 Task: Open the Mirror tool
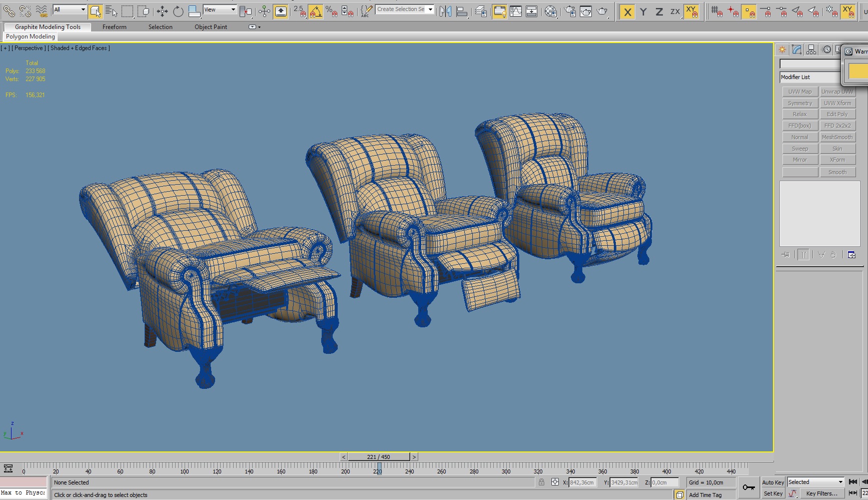click(x=445, y=11)
